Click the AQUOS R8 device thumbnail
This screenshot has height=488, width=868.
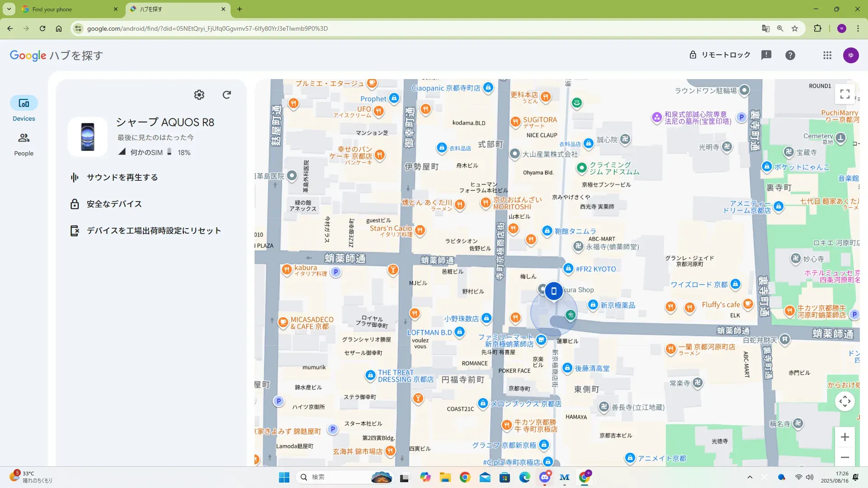(88, 136)
